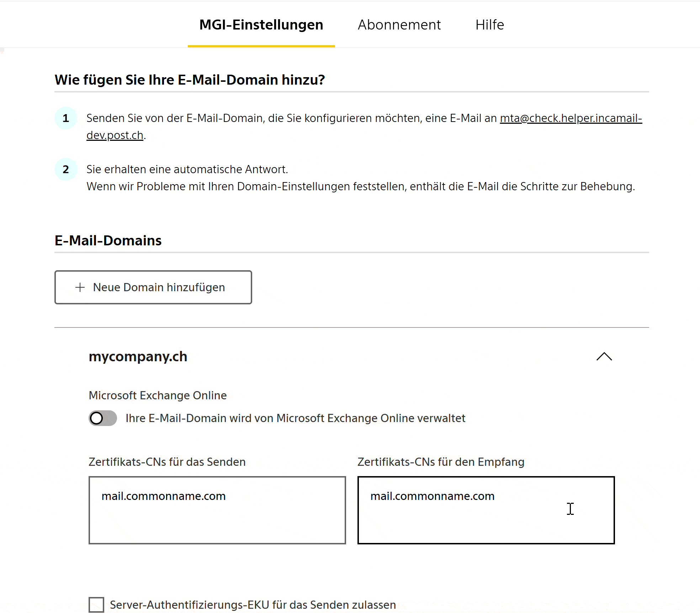Collapse mycompany.ch with the chevron-up icon
The width and height of the screenshot is (700, 613).
point(604,356)
